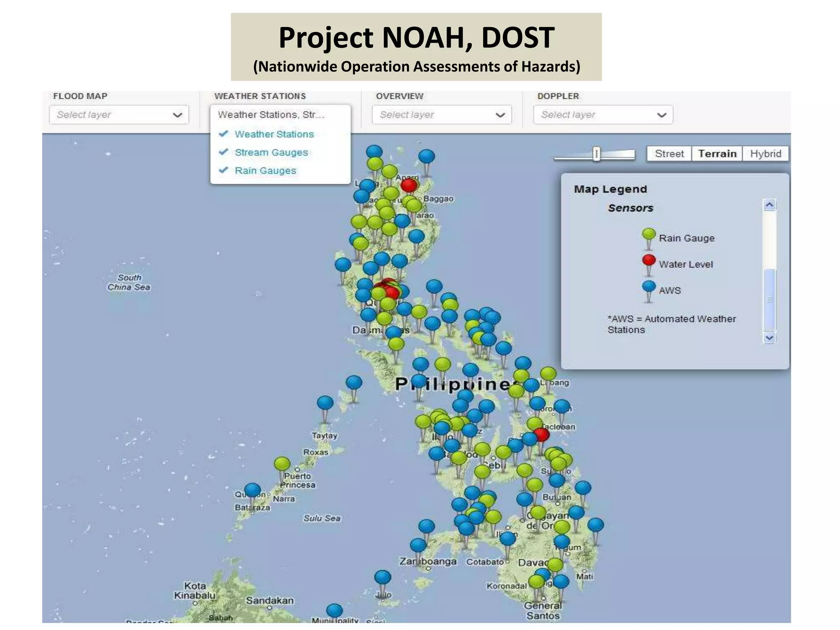Click the green rain gauge pin near Lubang label

[x=548, y=374]
